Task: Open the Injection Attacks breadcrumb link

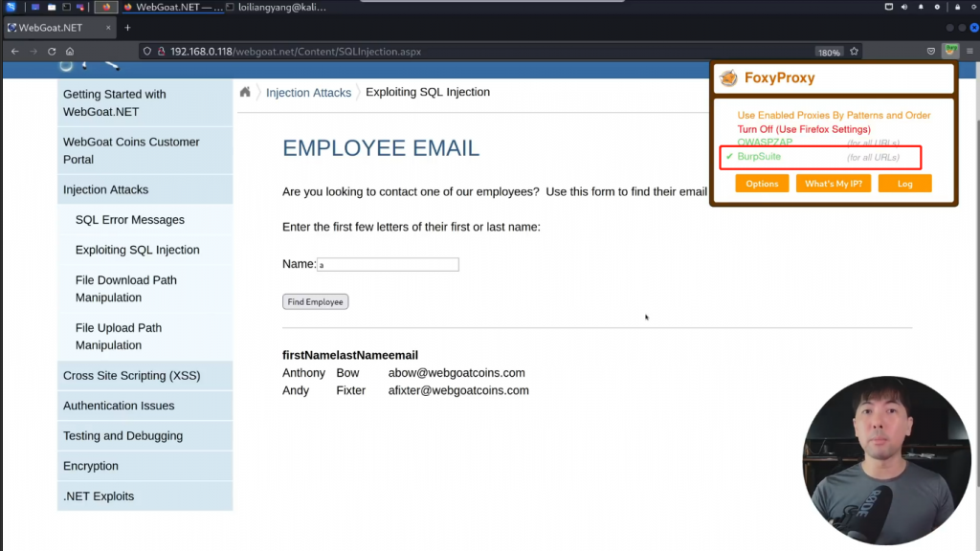Action: click(x=309, y=93)
